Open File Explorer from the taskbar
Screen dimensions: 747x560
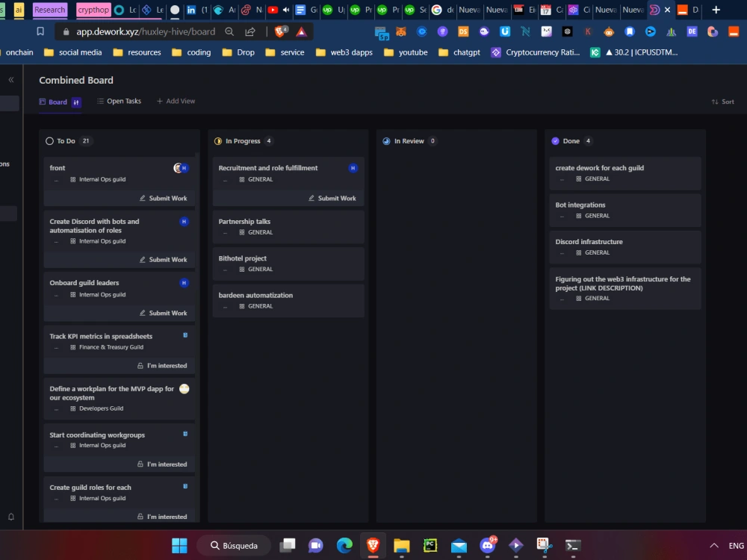402,545
